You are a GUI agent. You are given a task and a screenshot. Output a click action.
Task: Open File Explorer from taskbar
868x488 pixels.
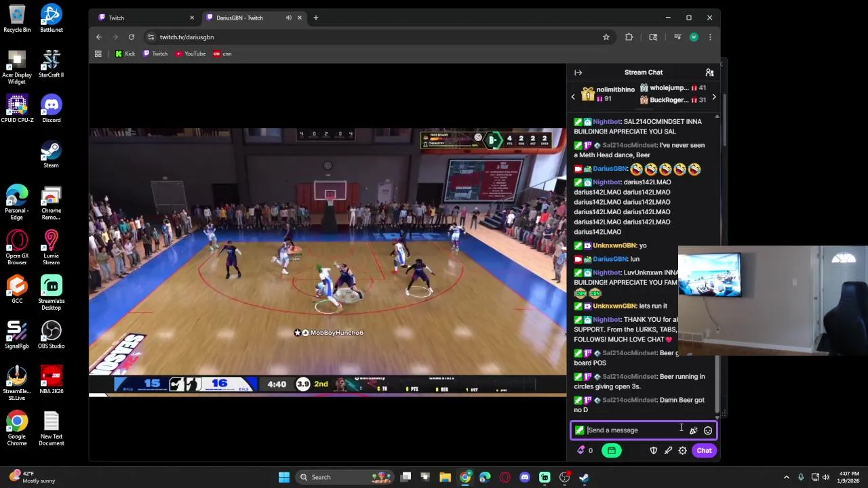445,477
